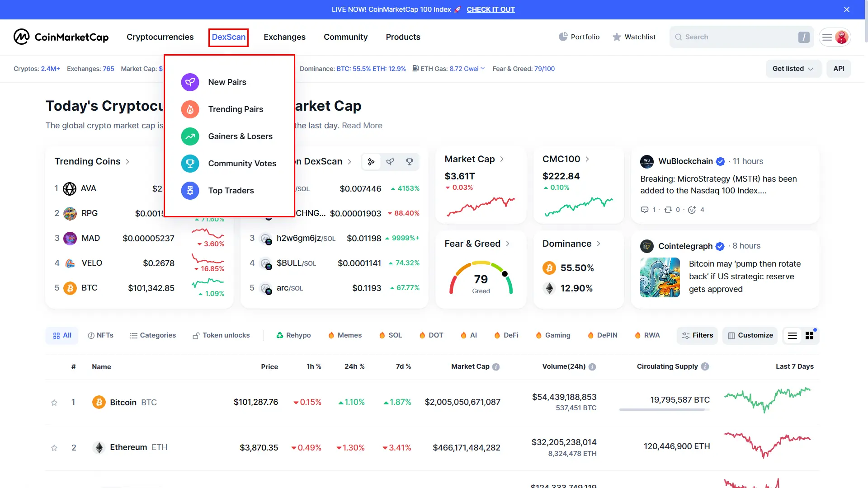Click the Community Votes icon in DexScan
Screen dimensions: 868x488
(x=190, y=163)
